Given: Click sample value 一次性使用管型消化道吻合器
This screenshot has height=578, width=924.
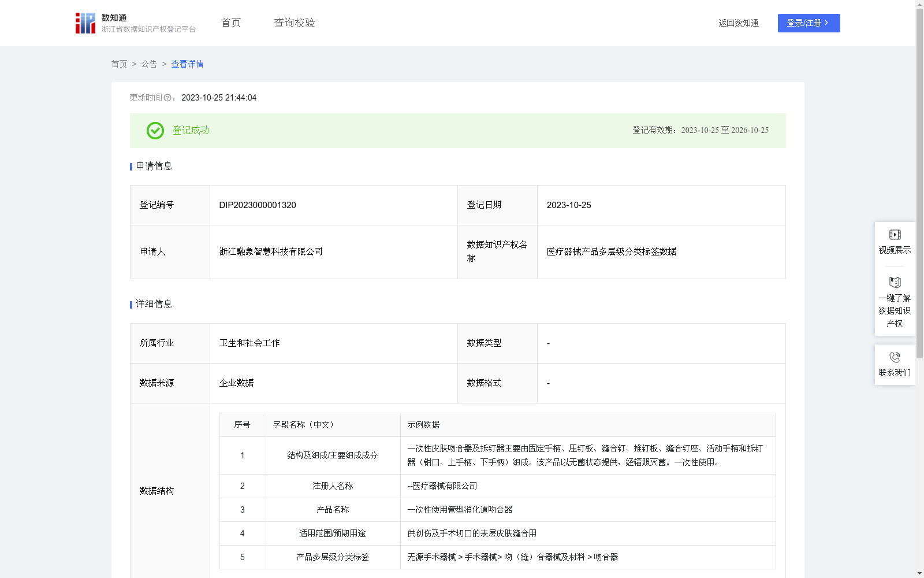Looking at the screenshot, I should click(460, 510).
